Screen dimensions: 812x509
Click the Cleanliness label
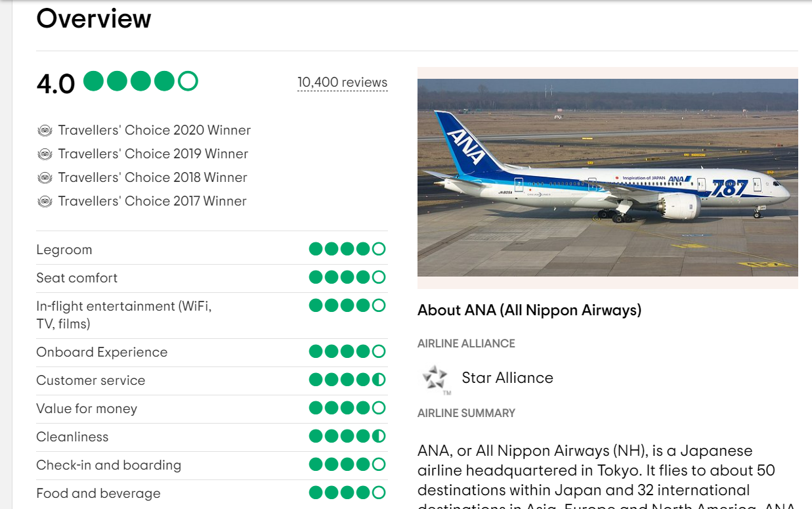coord(72,437)
